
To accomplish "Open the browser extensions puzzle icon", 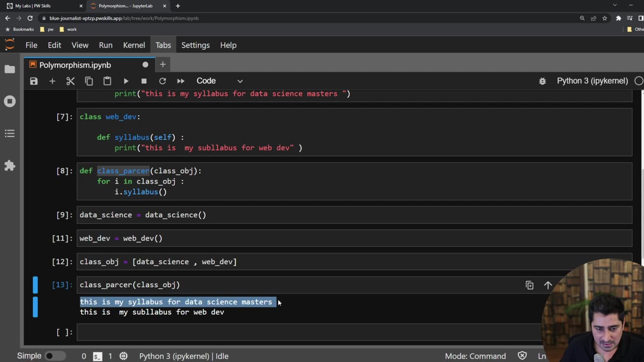I will coord(618,18).
